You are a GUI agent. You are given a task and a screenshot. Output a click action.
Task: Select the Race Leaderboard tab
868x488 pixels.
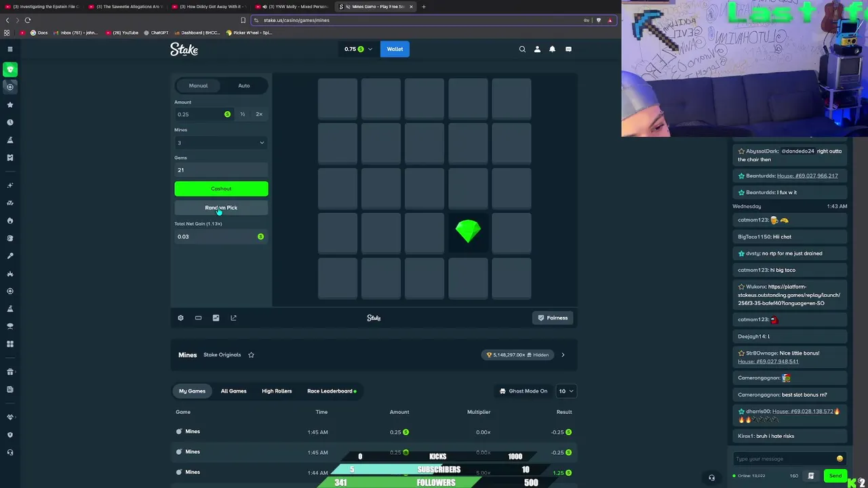coord(332,391)
